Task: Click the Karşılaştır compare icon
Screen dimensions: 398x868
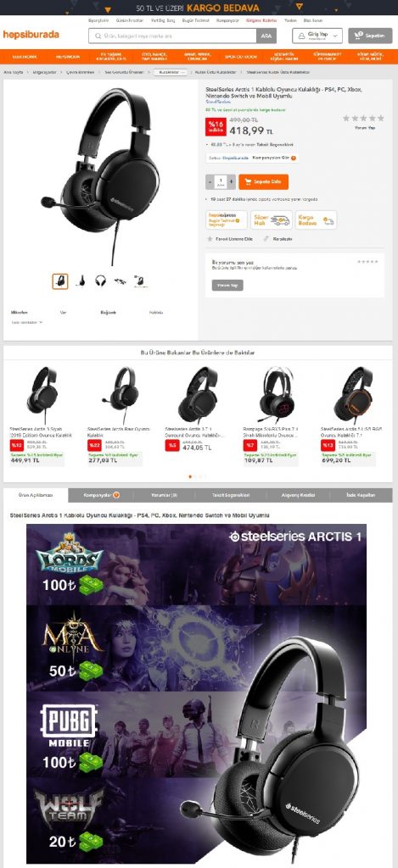Action: tap(266, 238)
